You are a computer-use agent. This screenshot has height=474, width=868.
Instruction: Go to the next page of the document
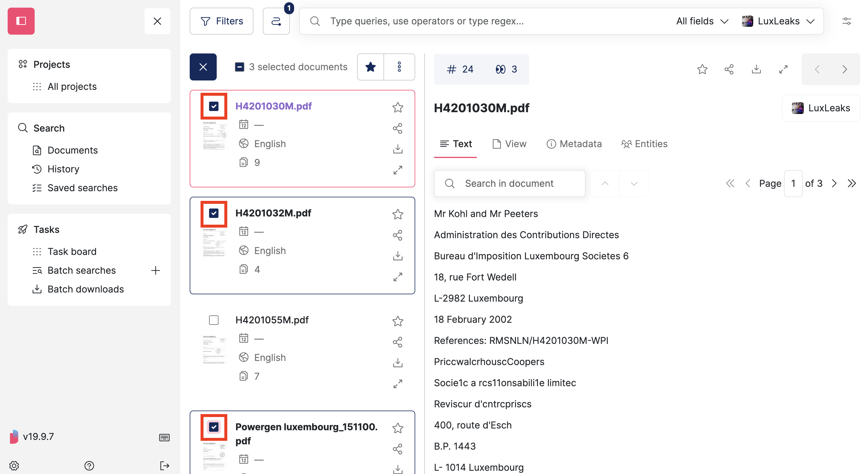coord(834,183)
